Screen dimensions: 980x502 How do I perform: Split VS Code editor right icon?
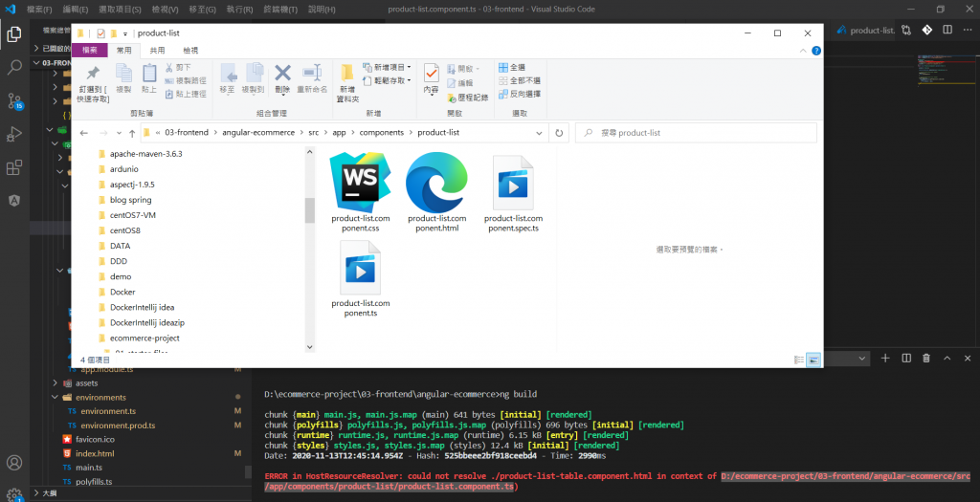pyautogui.click(x=947, y=30)
